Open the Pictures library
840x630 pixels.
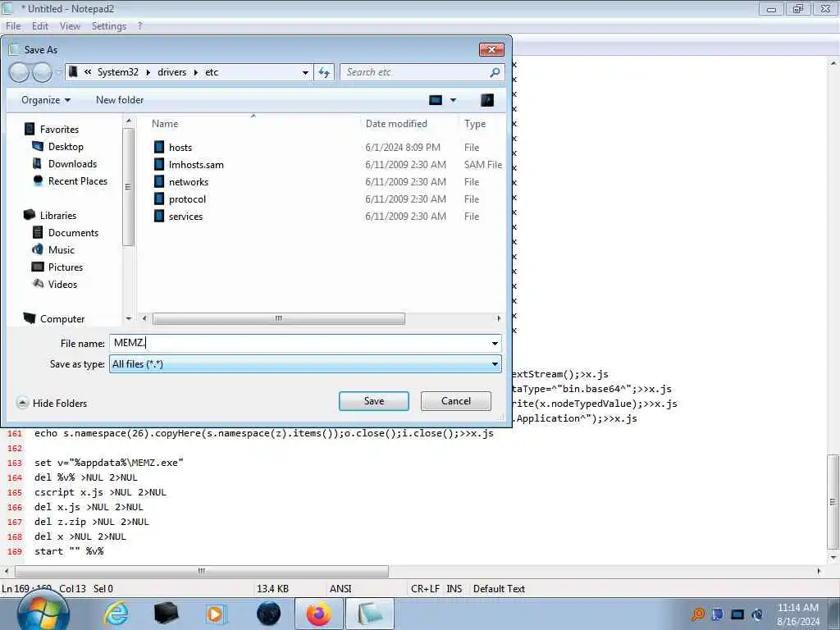point(66,267)
